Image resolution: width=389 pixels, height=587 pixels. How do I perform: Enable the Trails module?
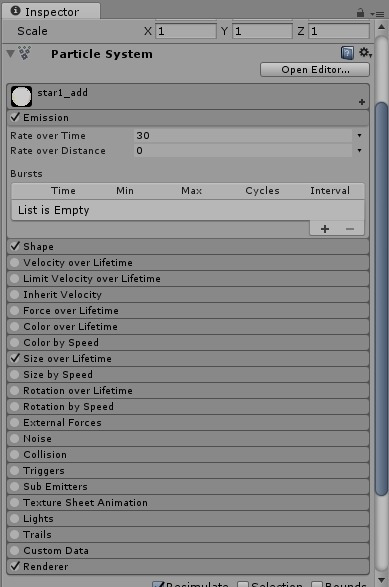click(x=15, y=535)
